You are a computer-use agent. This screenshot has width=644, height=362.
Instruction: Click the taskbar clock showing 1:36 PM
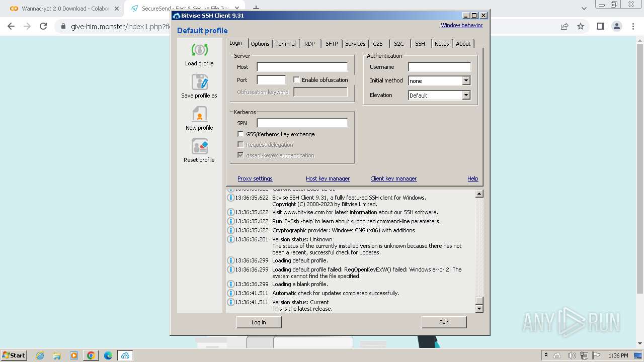point(618,355)
